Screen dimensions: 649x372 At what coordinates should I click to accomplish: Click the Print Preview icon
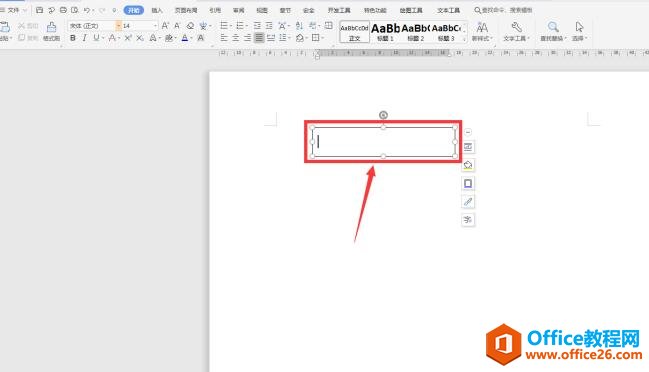tap(75, 10)
